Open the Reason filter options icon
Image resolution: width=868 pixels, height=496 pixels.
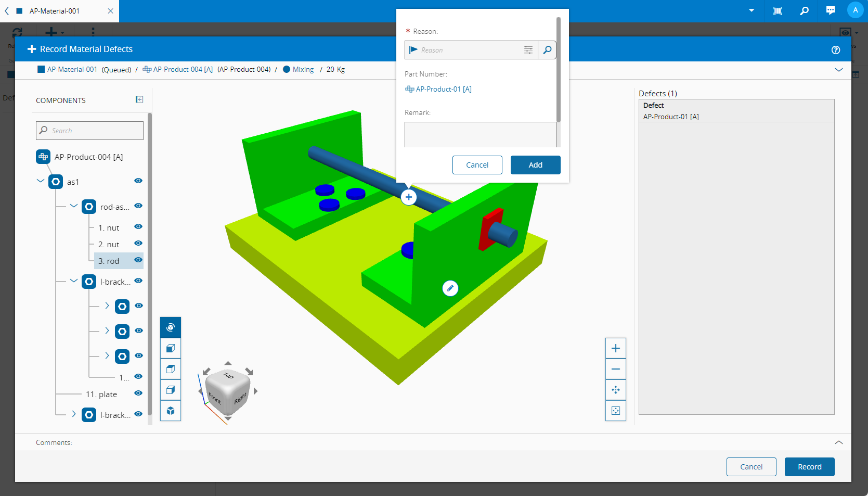[x=528, y=50]
